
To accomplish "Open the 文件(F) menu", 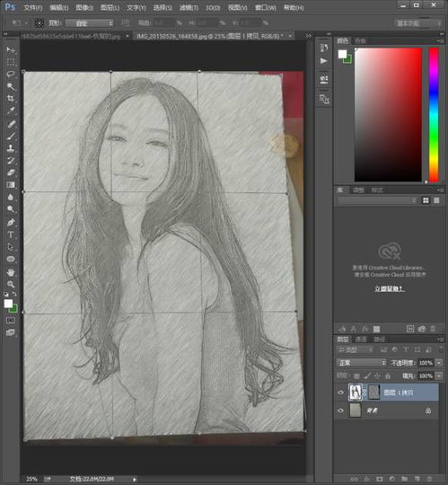I will click(x=32, y=7).
